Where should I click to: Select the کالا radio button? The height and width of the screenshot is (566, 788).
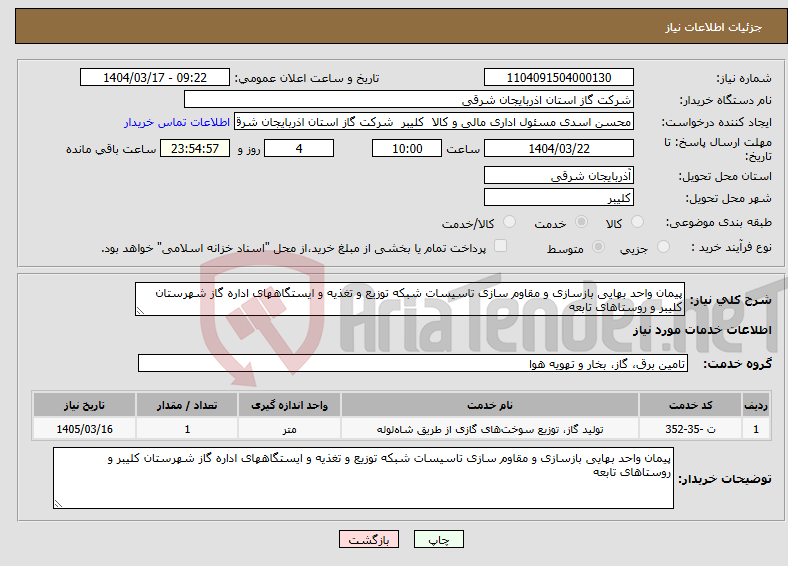click(637, 222)
